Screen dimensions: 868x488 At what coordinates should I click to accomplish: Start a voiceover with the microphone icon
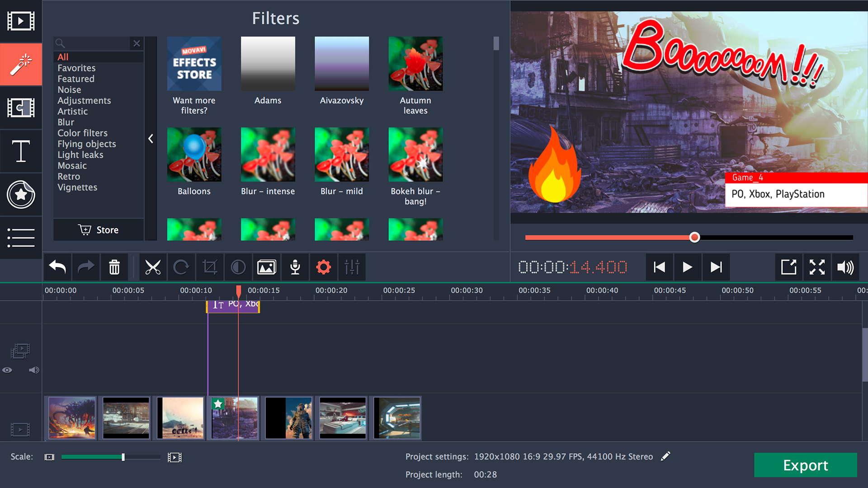(x=295, y=267)
